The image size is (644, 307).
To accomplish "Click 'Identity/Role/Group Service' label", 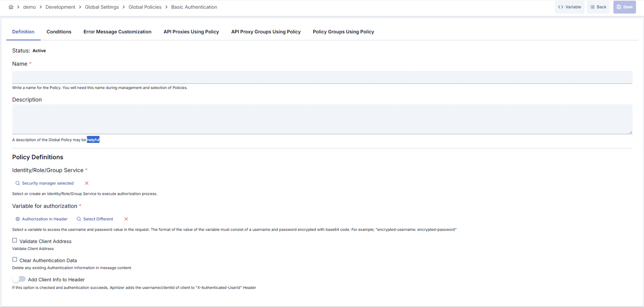I will 48,170.
